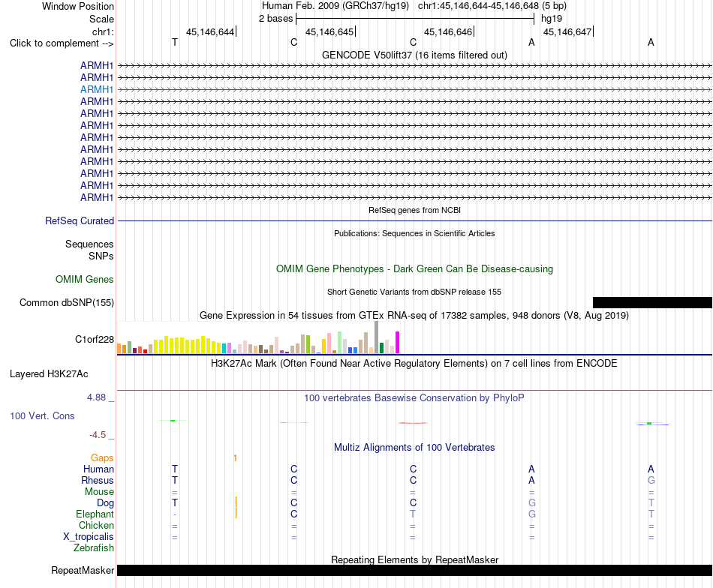713x588 pixels.
Task: Click the position label 45,146,644
Action: [x=210, y=31]
